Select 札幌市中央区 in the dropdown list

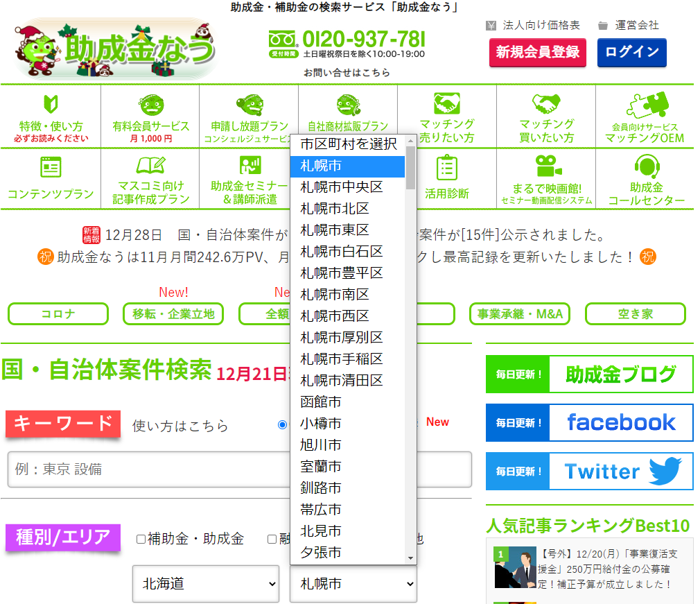pos(341,187)
